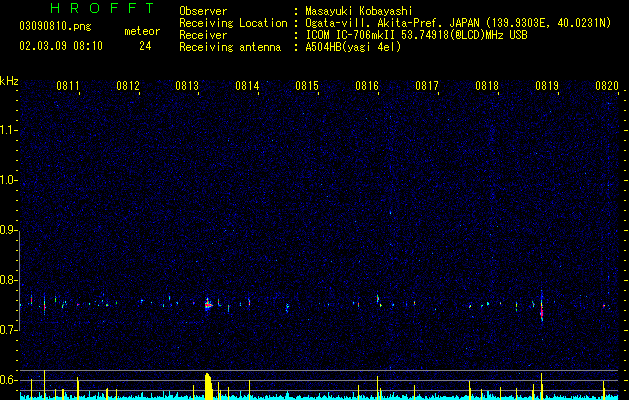Click the observer name Masayuki Kobayashi
The image size is (629, 400).
[359, 11]
